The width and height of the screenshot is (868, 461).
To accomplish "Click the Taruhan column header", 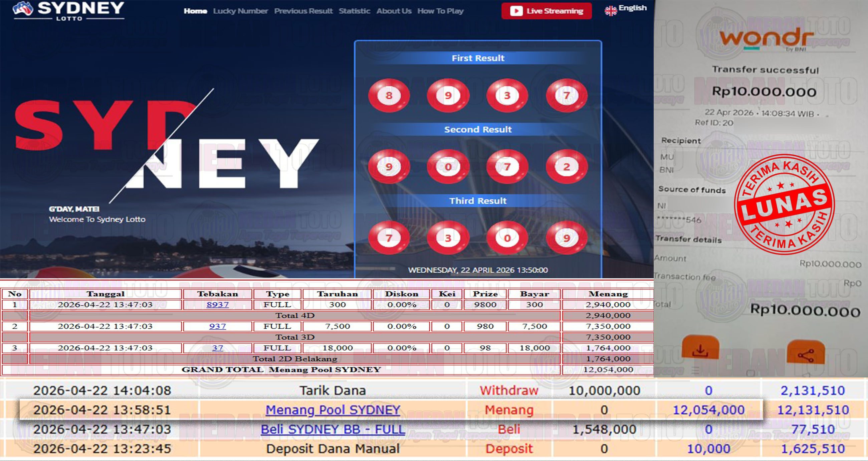I will (x=337, y=294).
